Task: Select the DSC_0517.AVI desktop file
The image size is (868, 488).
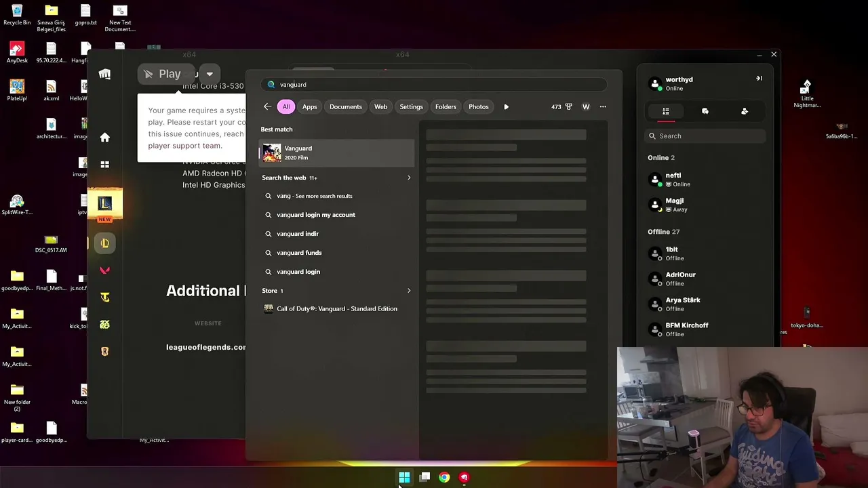Action: pyautogui.click(x=51, y=244)
